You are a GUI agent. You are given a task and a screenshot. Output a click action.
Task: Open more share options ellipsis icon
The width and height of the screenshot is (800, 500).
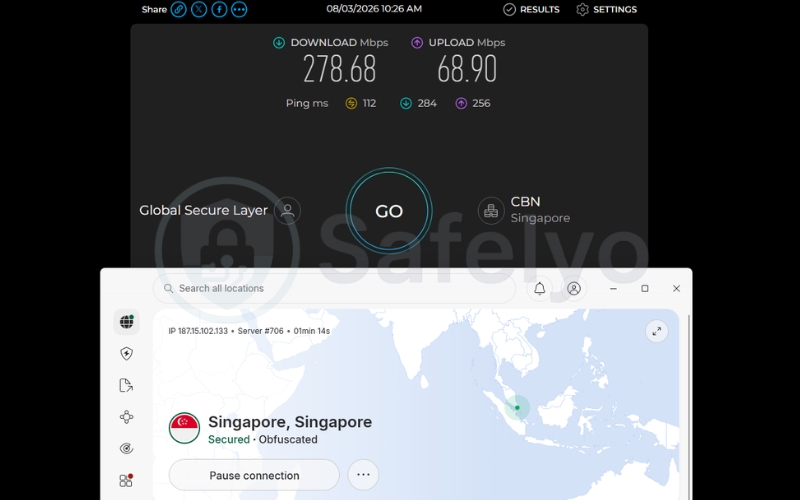click(239, 9)
